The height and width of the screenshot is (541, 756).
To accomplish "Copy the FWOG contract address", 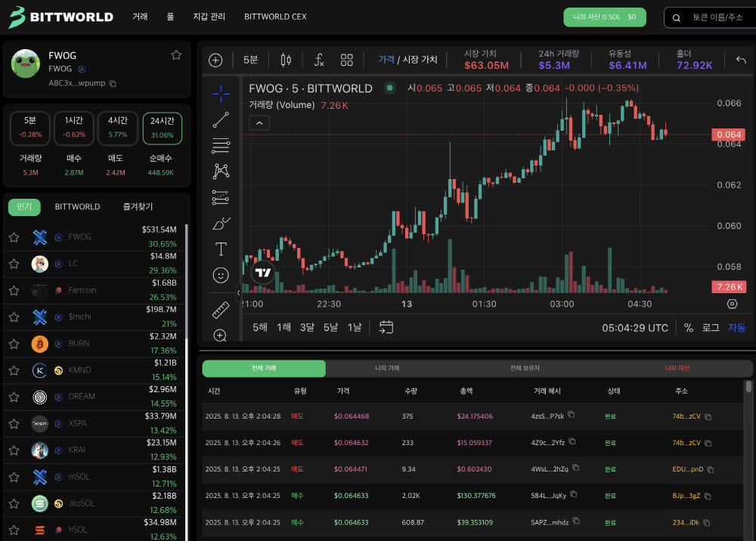I will 113,83.
